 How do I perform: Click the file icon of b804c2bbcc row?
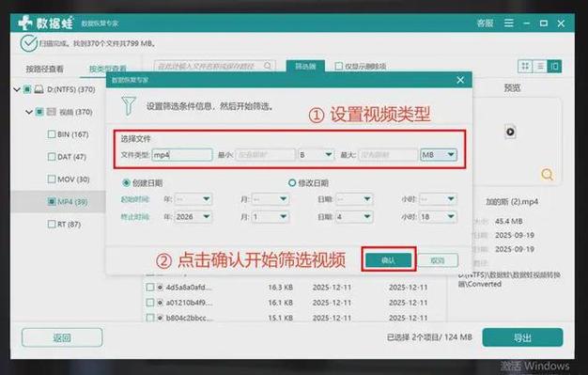click(x=160, y=318)
